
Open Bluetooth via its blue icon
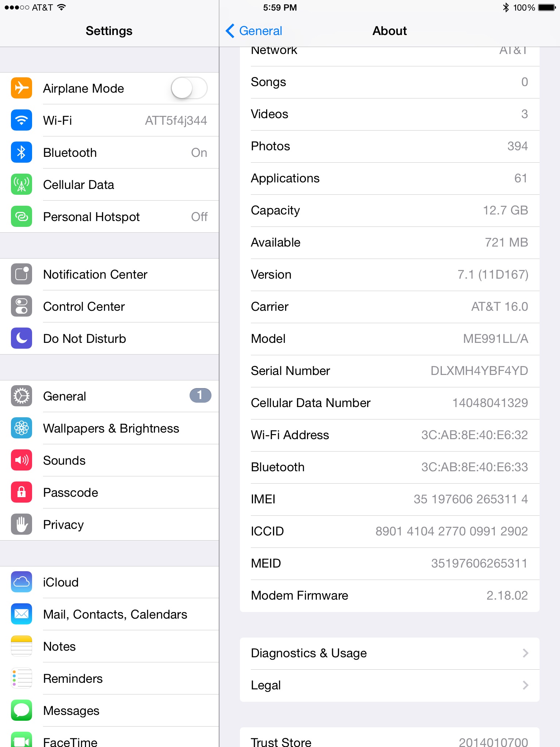[x=22, y=152]
